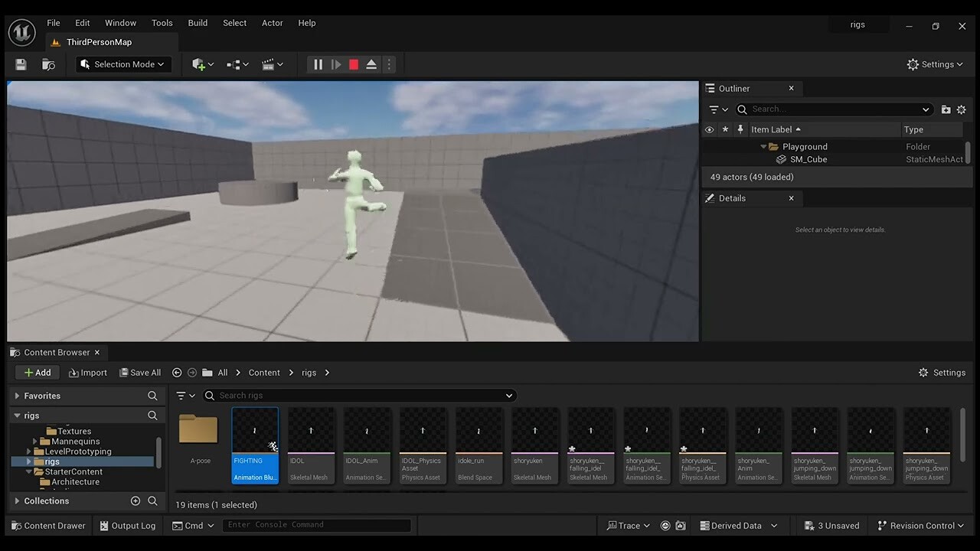Viewport: 980px width, 551px height.
Task: Collapse the Playground folder in Outliner
Action: pos(763,147)
